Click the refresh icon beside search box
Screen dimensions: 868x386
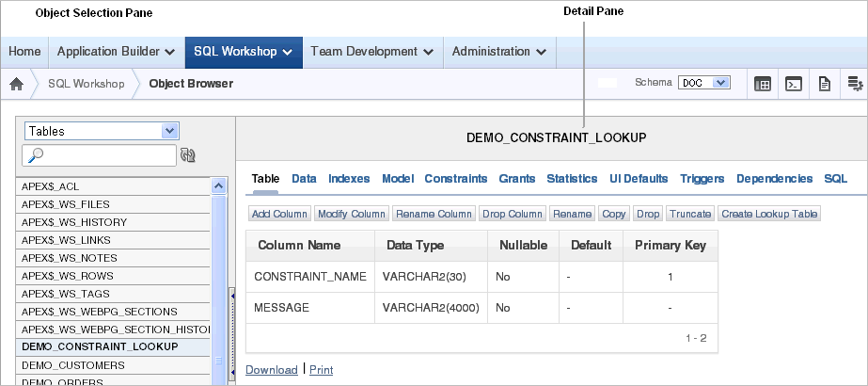(x=188, y=155)
